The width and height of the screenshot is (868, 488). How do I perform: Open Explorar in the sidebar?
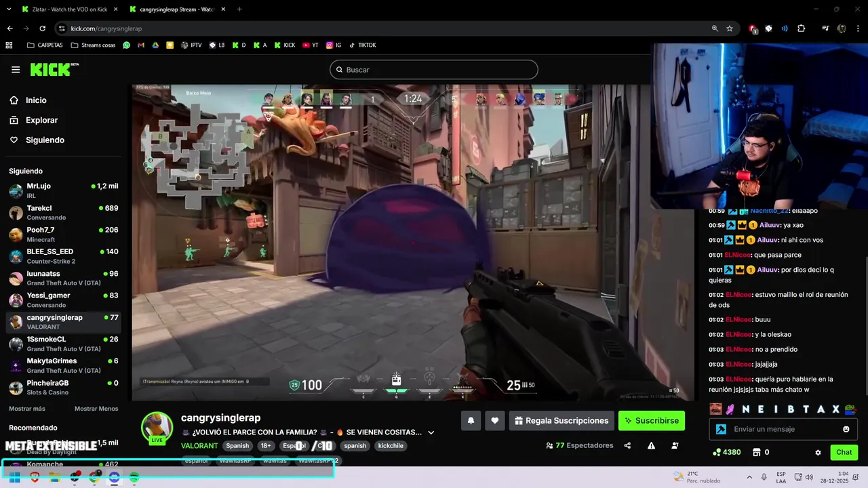point(41,120)
